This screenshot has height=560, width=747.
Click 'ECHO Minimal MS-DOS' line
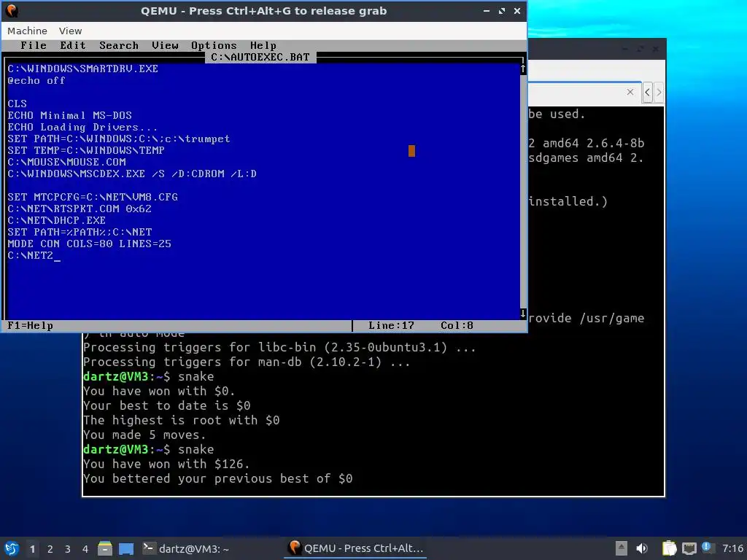pos(69,115)
